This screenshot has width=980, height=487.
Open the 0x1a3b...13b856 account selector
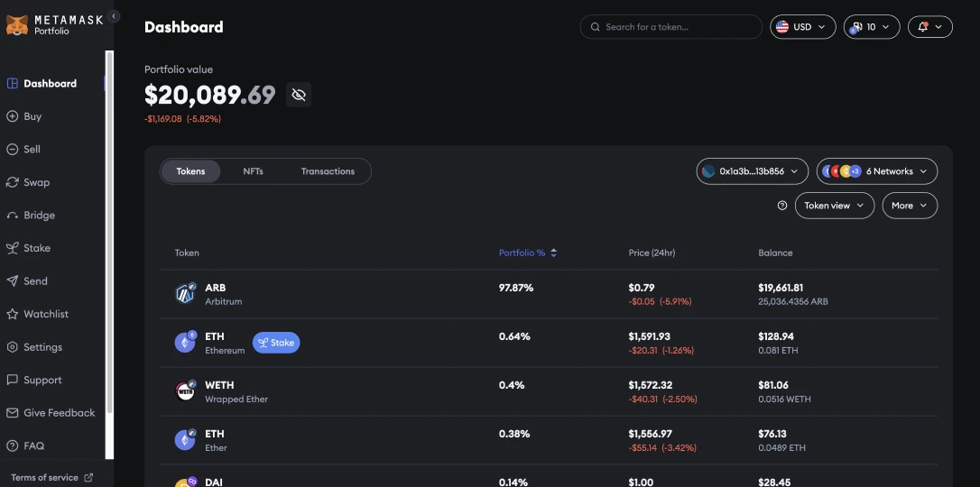pyautogui.click(x=752, y=171)
